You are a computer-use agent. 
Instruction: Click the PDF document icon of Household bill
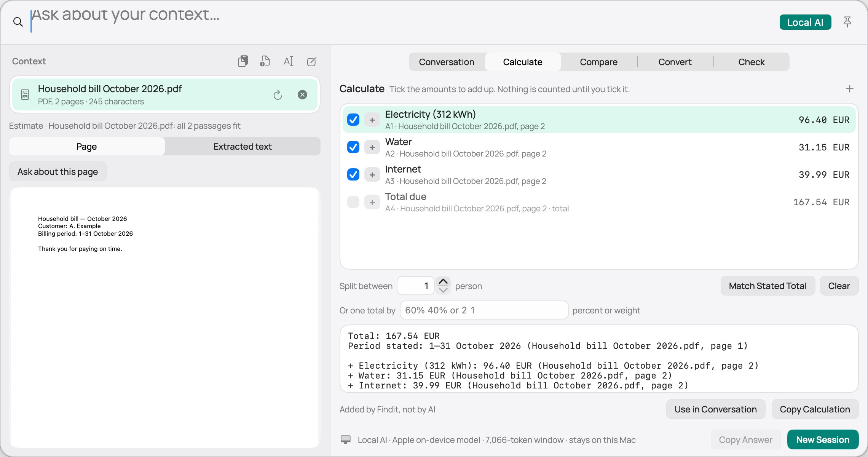25,95
